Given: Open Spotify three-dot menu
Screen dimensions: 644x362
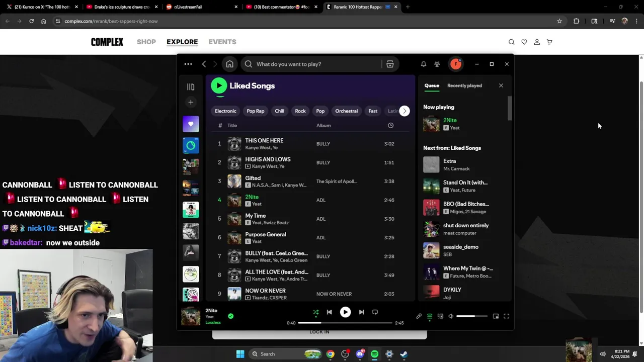Looking at the screenshot, I should tap(188, 64).
